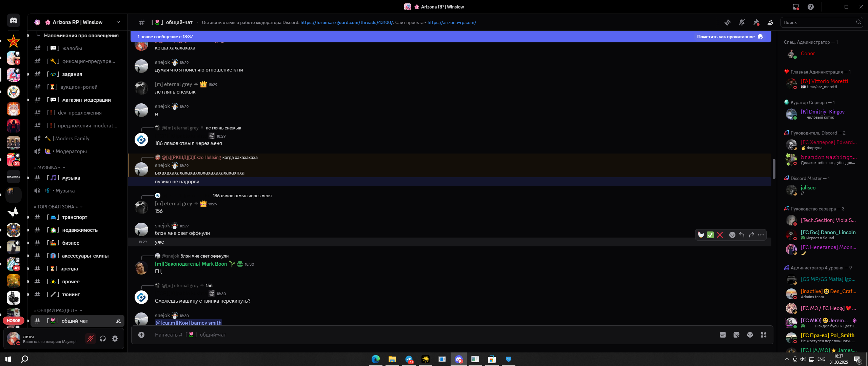Open аукцион-ролей channel
The width and height of the screenshot is (868, 366).
pyautogui.click(x=77, y=87)
